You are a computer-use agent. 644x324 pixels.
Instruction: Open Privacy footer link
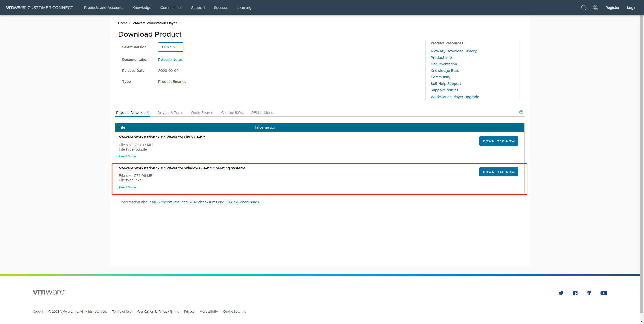pos(189,312)
